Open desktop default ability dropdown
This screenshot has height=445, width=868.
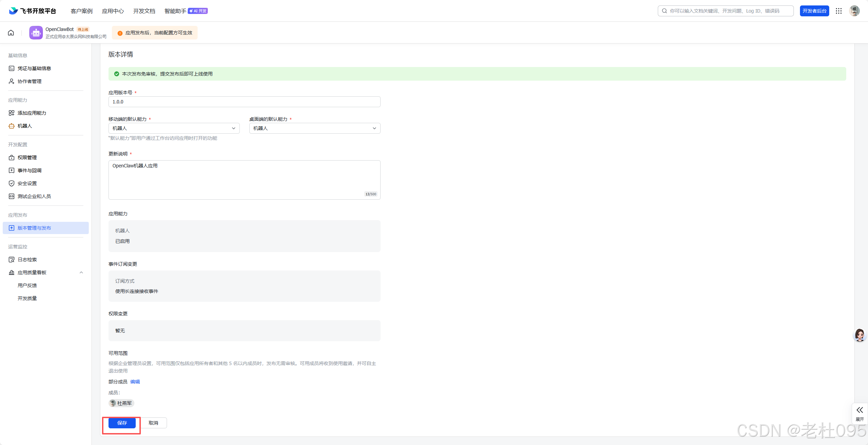[x=315, y=128]
